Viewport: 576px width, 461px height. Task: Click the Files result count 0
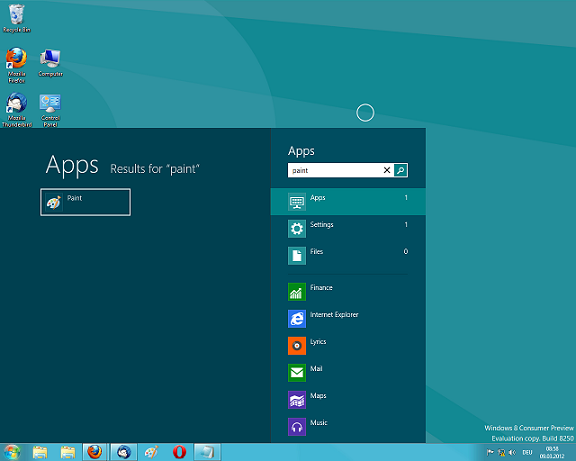[x=406, y=252]
